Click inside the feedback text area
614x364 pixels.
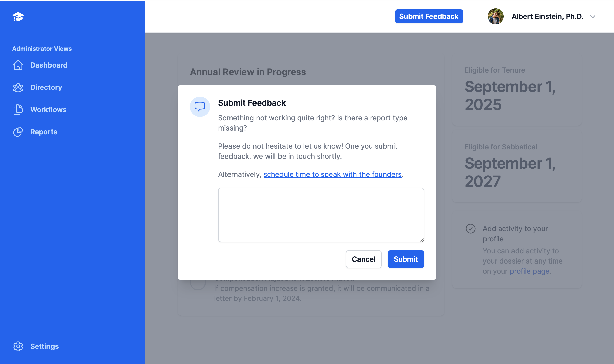click(x=321, y=215)
